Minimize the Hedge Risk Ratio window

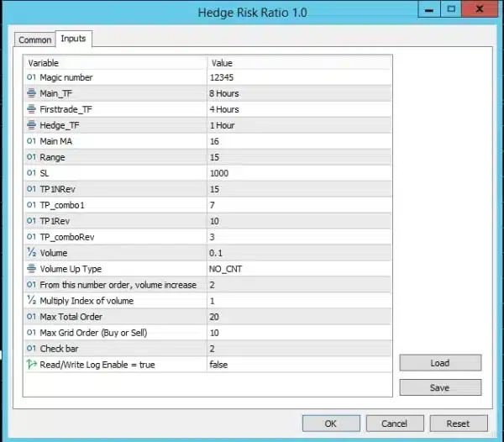coord(428,9)
